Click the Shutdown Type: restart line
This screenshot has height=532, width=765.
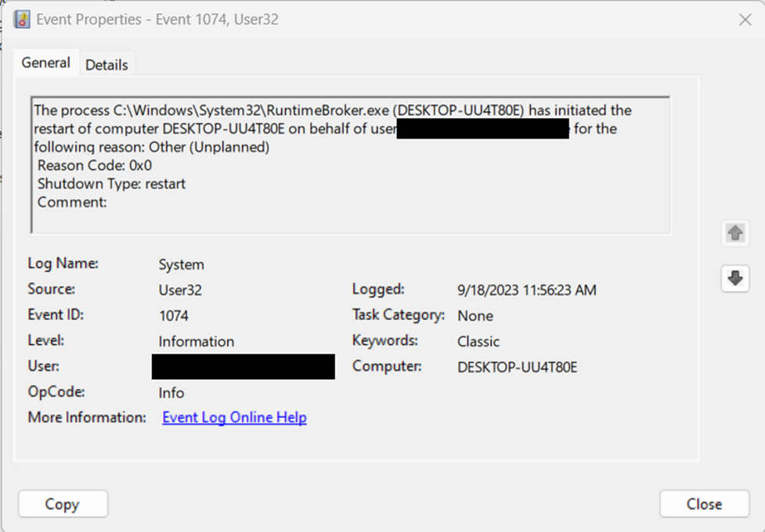click(x=111, y=184)
